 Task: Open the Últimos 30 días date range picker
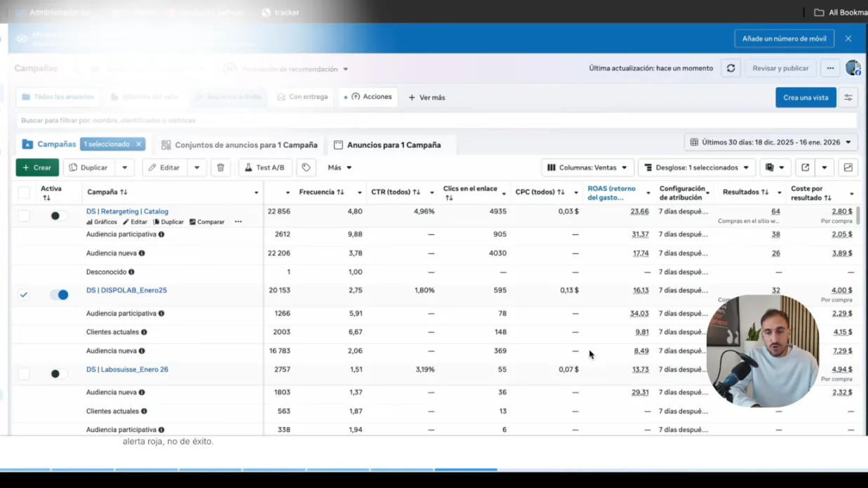[771, 142]
